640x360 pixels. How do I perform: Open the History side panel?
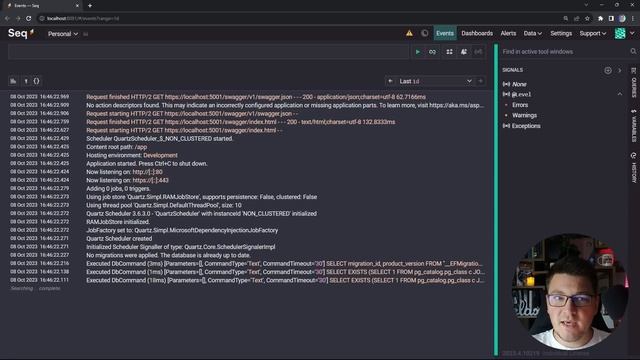[x=633, y=168]
